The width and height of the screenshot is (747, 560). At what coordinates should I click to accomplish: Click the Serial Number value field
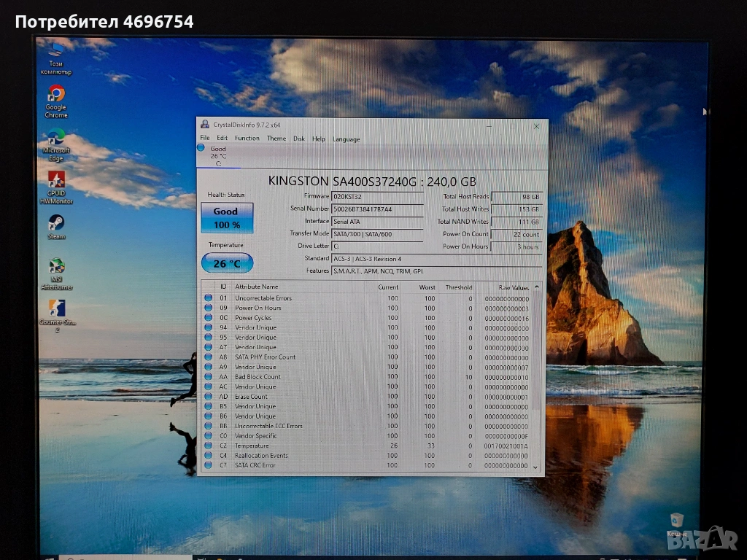(x=376, y=209)
